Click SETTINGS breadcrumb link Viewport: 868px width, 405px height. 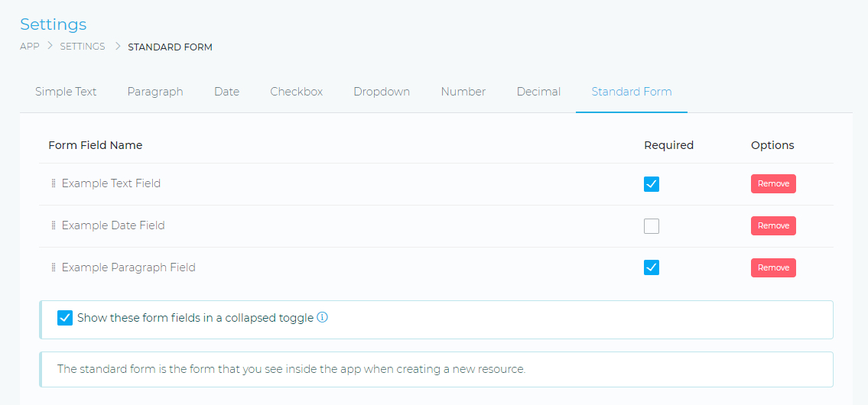coord(83,47)
